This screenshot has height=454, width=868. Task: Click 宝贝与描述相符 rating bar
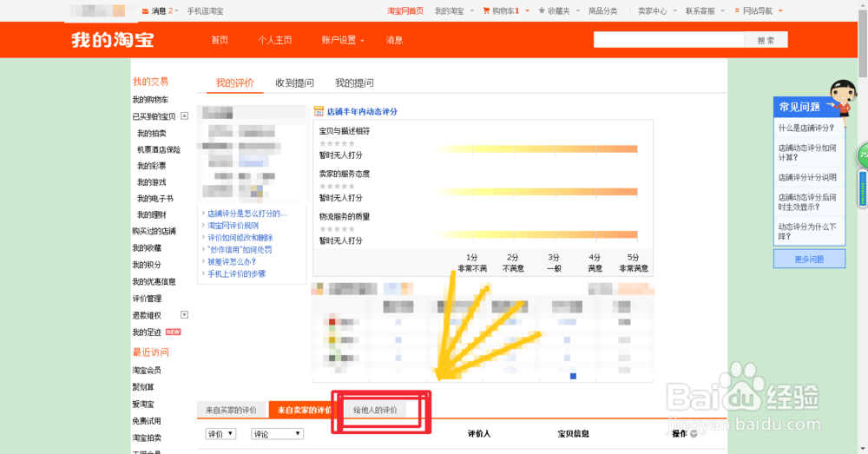(x=536, y=149)
